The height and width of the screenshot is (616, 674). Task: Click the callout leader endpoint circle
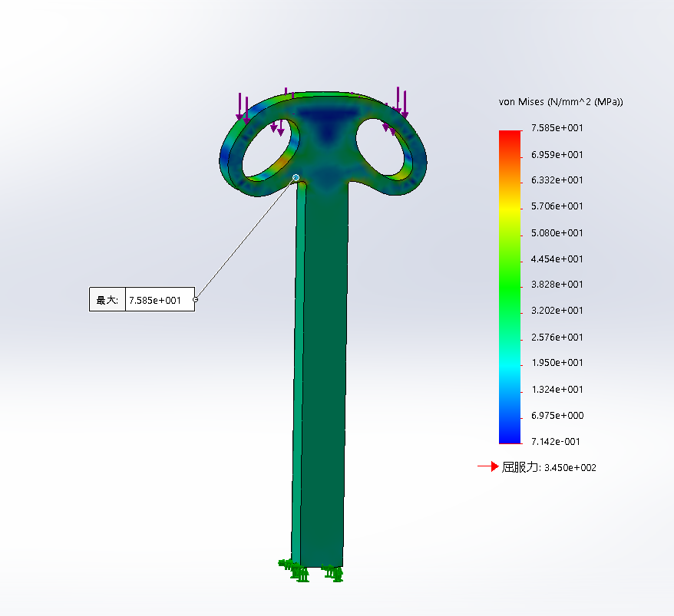(x=196, y=299)
